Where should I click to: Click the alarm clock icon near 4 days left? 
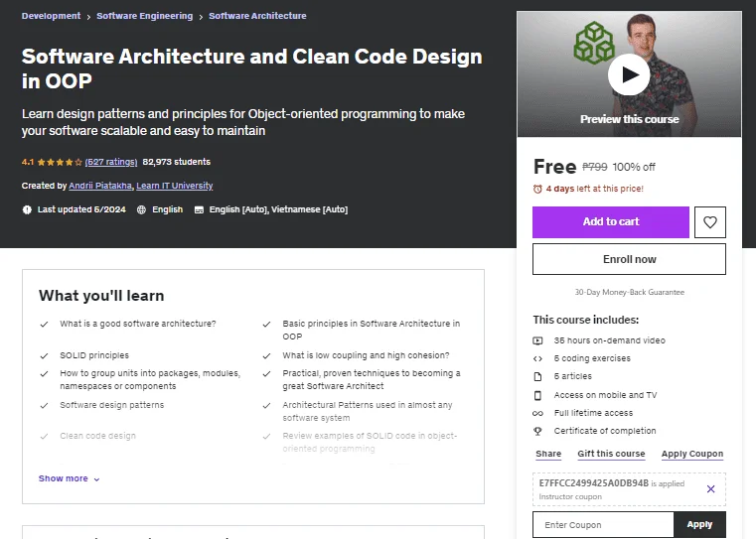pyautogui.click(x=537, y=189)
